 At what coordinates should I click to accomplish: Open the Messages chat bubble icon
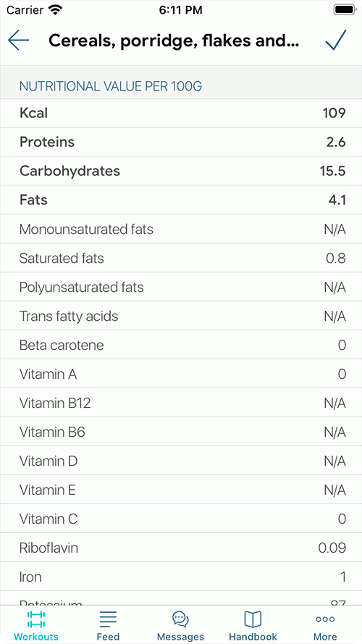[180, 619]
